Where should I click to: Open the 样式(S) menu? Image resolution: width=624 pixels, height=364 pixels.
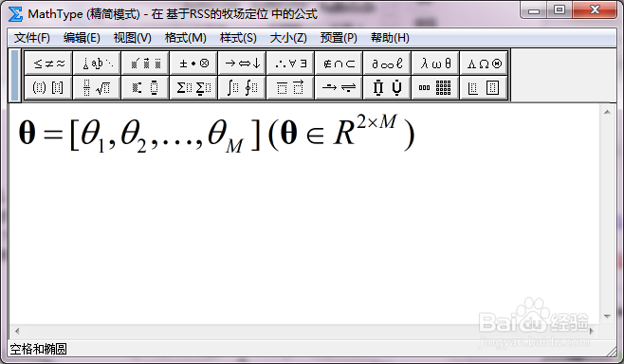[x=238, y=38]
